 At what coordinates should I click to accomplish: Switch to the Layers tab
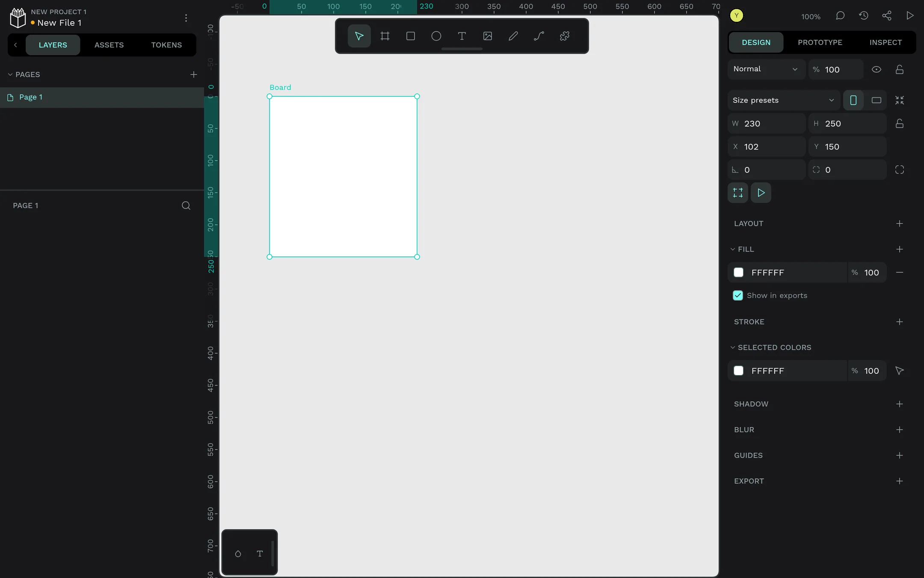coord(53,45)
